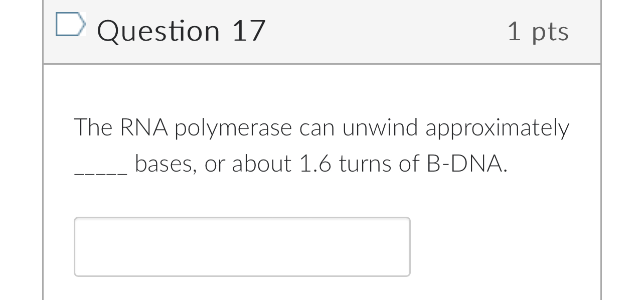Select the flag marker to pin this question
This screenshot has width=644, height=300.
click(x=71, y=24)
